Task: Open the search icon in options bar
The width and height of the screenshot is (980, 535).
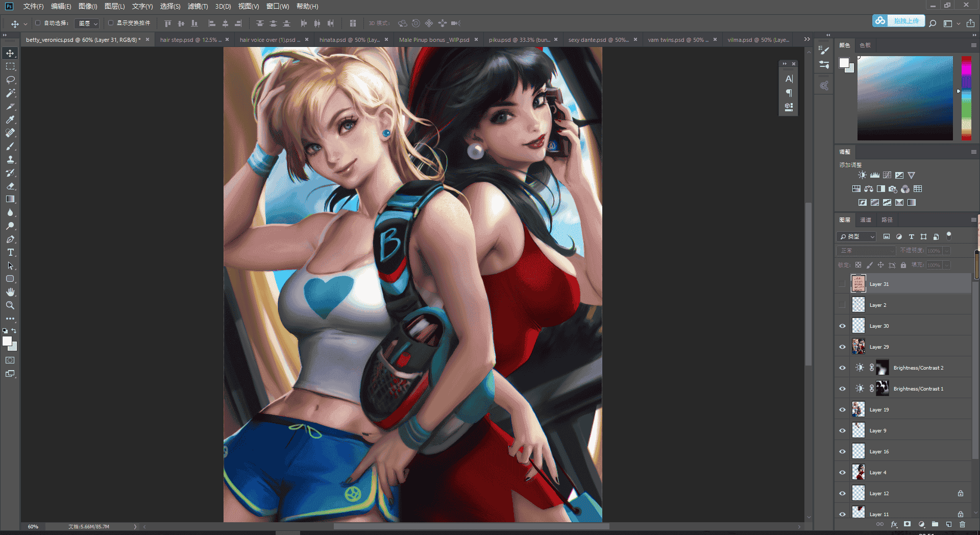Action: coord(933,23)
